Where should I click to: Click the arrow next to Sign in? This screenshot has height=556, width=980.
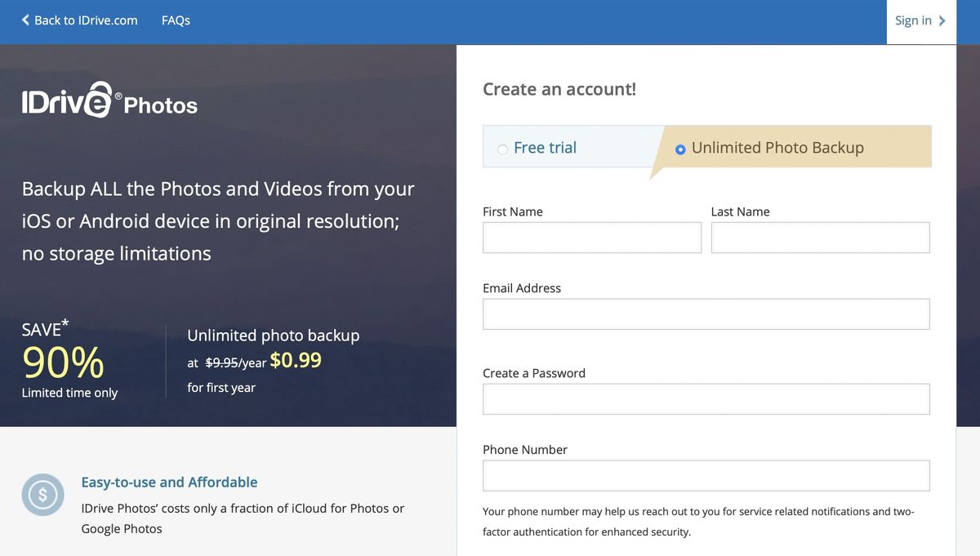tap(941, 20)
